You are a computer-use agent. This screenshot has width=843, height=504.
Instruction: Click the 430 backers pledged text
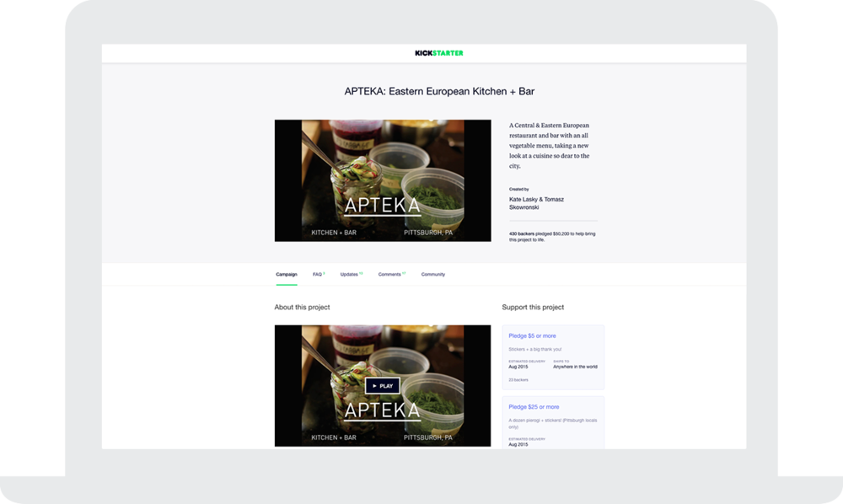(x=552, y=237)
